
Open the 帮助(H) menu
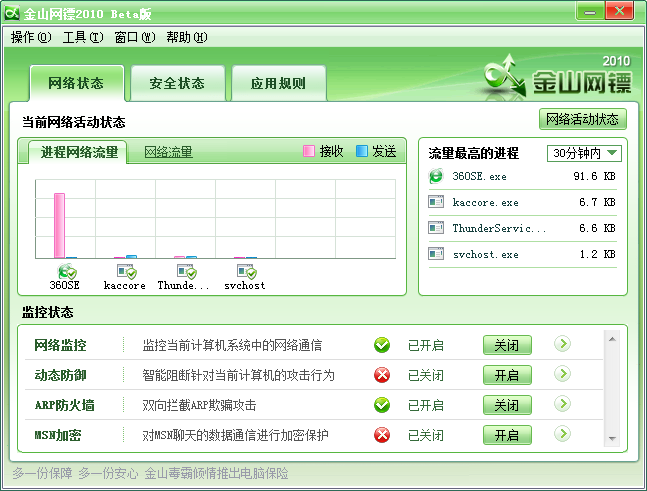click(x=187, y=37)
